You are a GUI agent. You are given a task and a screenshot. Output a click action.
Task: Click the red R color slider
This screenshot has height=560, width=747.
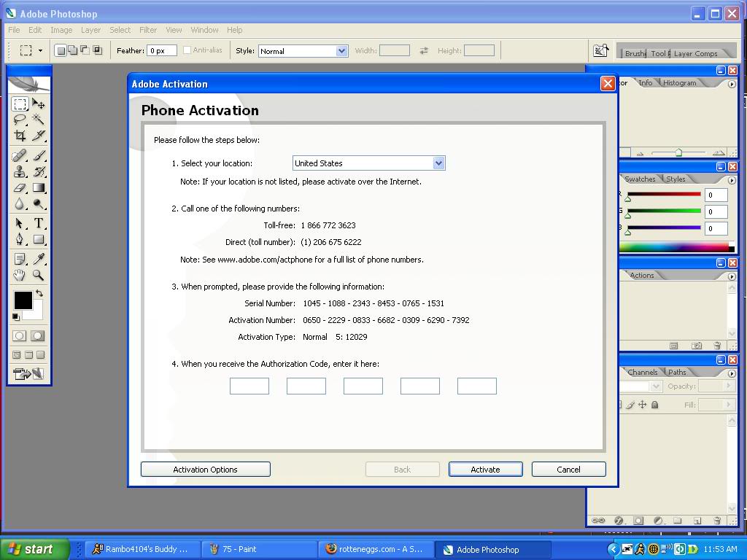[x=664, y=194]
